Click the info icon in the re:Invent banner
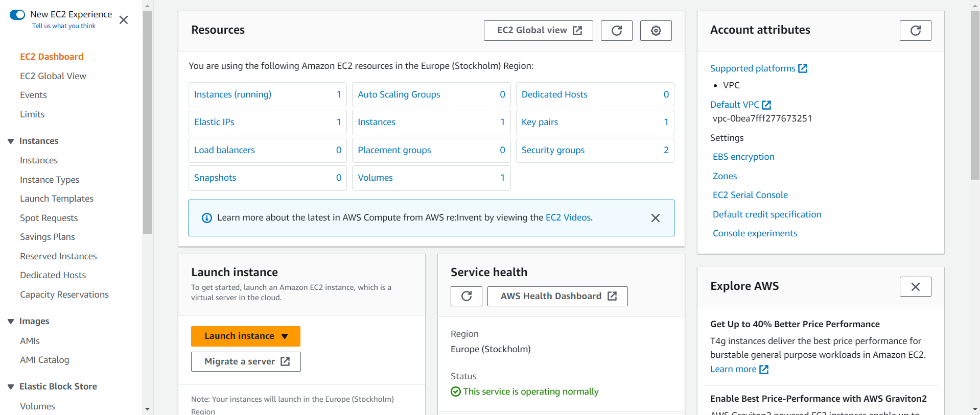 pyautogui.click(x=207, y=218)
